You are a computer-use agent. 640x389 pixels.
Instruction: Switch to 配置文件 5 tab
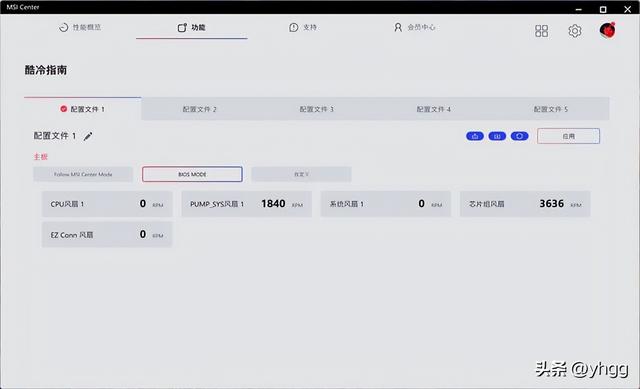(551, 109)
